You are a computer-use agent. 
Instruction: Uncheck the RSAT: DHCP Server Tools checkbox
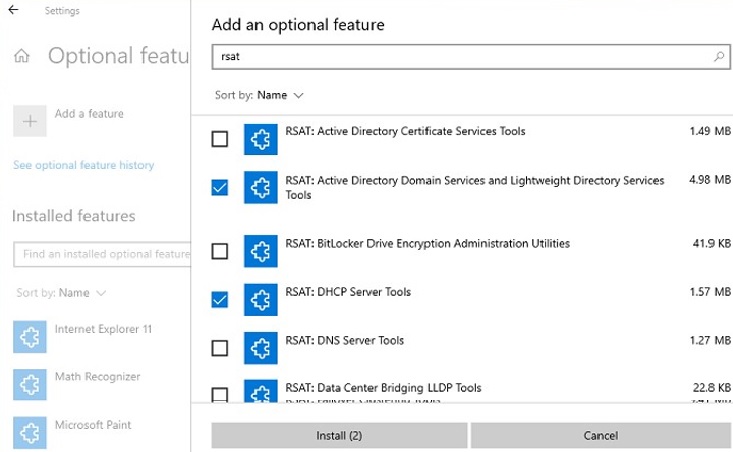(x=220, y=299)
